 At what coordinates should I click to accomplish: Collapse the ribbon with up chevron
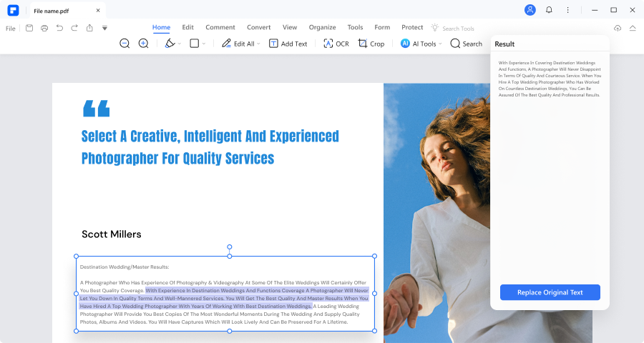633,28
